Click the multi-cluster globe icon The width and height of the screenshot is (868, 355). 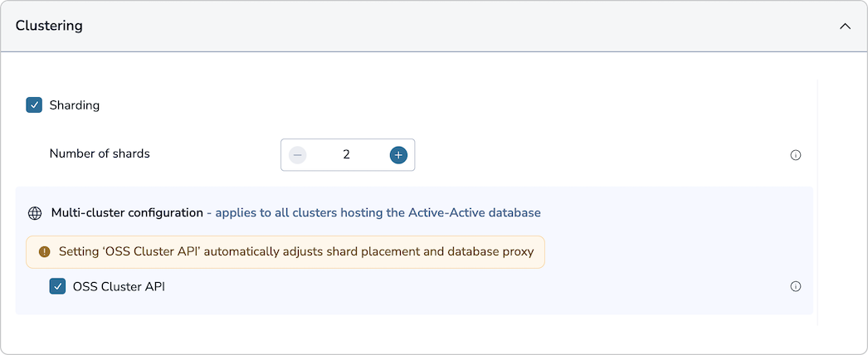[x=35, y=213]
